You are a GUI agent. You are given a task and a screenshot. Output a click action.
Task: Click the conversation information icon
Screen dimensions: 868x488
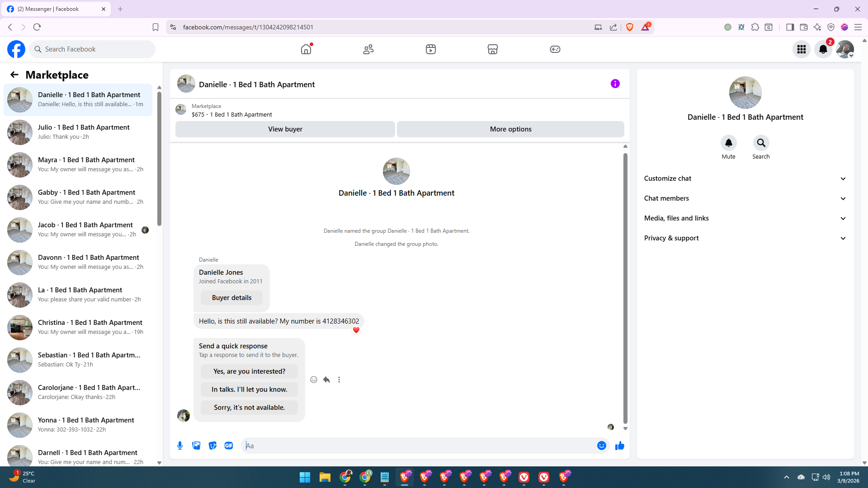coord(615,84)
